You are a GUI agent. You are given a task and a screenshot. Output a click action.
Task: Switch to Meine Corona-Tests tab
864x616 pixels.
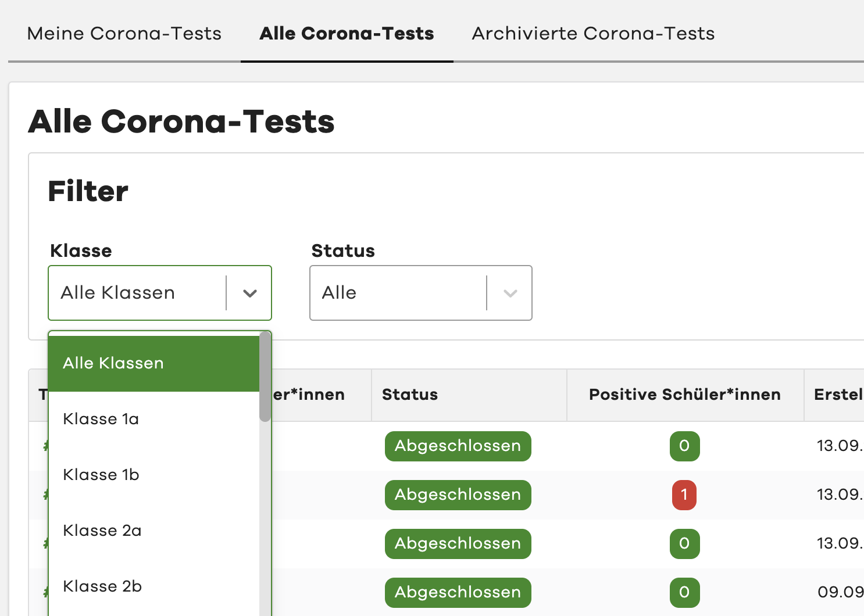(x=124, y=34)
